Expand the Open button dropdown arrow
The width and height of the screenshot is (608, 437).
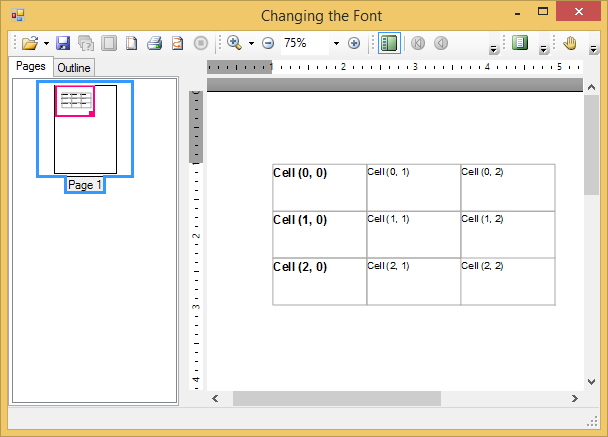click(x=46, y=43)
